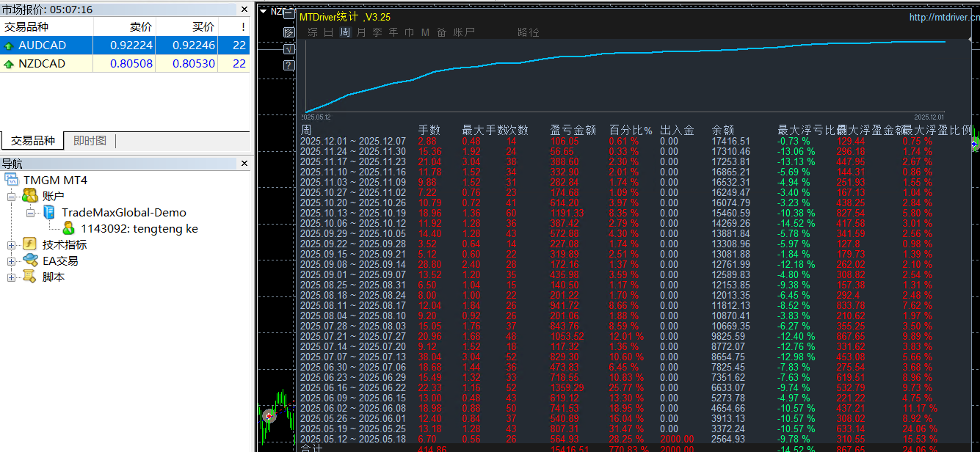Image resolution: width=980 pixels, height=452 pixels.
Task: Switch to the 即时图 tab
Action: pos(90,141)
